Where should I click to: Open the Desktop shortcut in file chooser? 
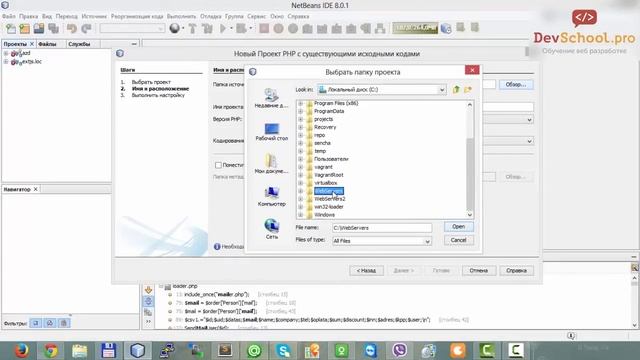(x=271, y=131)
